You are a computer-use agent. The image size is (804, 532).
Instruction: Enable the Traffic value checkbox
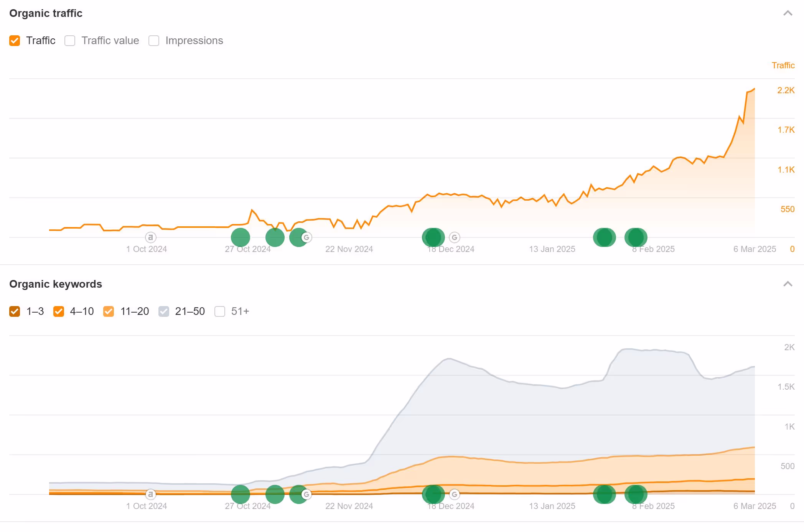tap(70, 41)
